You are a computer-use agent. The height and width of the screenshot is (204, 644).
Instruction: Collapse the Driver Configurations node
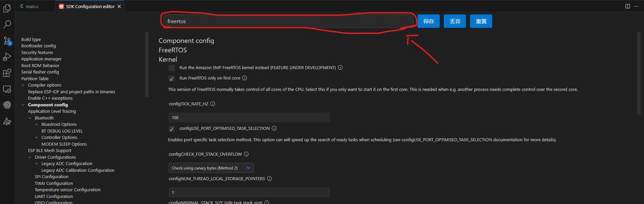click(30, 157)
